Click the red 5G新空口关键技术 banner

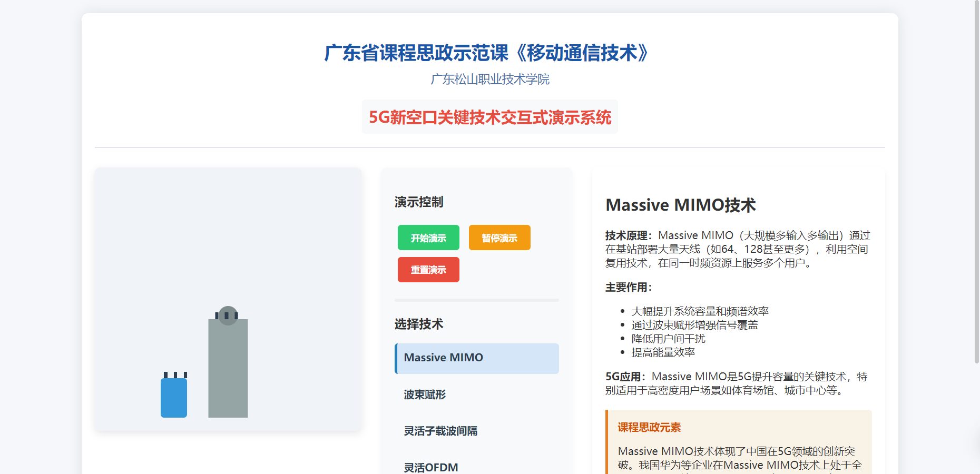489,117
